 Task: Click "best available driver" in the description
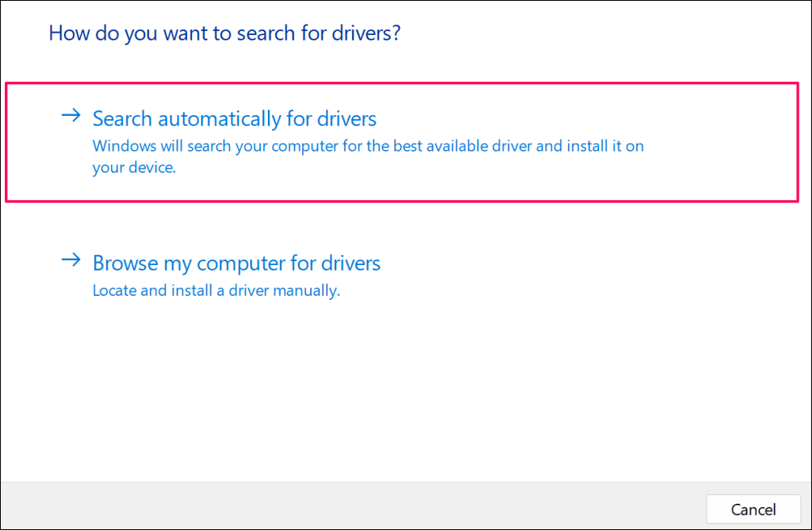[461, 147]
